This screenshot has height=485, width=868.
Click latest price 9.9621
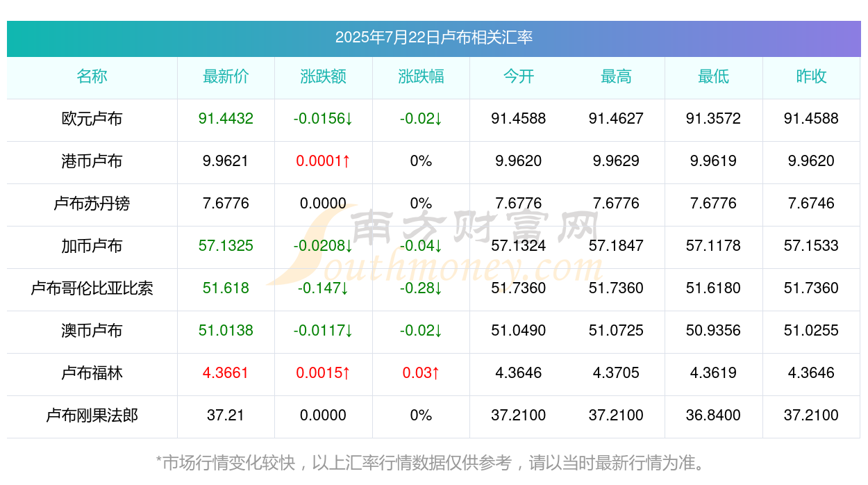226,161
